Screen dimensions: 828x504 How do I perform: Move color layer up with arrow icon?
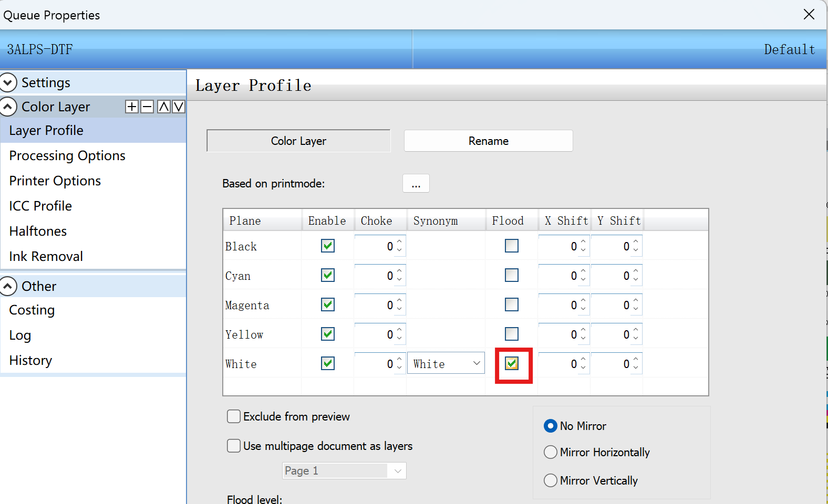click(164, 107)
